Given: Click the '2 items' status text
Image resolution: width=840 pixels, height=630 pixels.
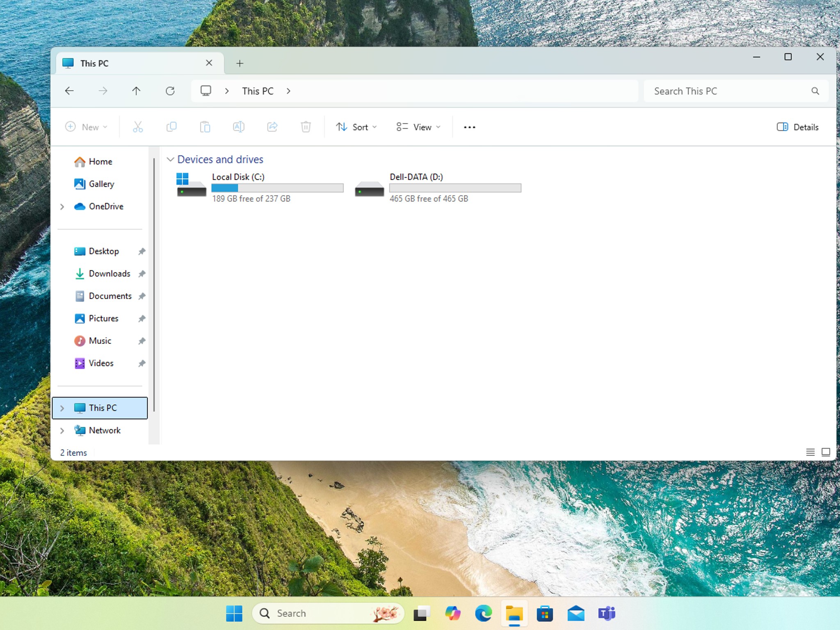Looking at the screenshot, I should (x=73, y=453).
